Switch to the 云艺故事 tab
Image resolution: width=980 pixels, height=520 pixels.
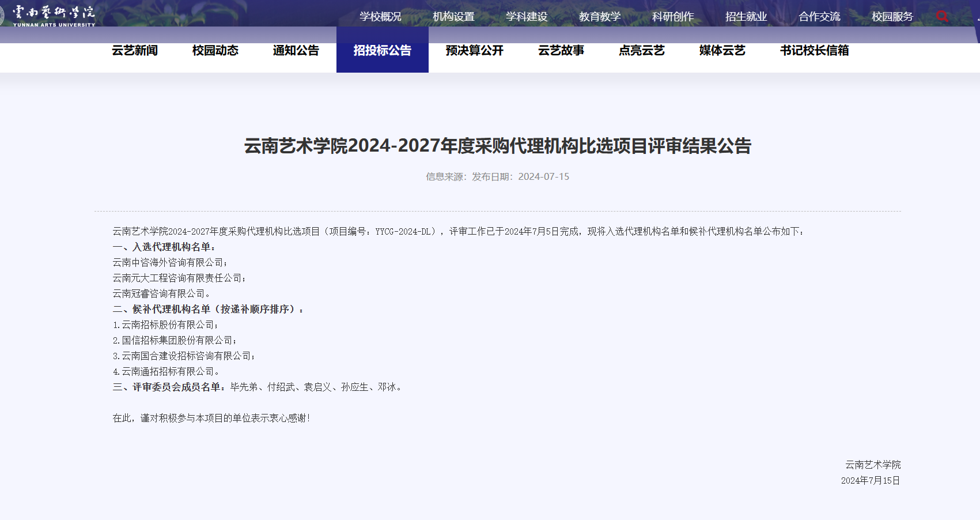(561, 50)
